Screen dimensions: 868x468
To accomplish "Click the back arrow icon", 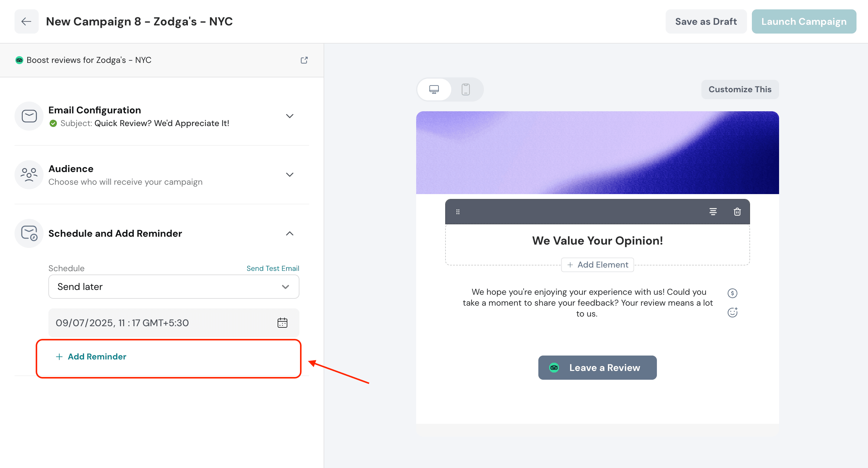I will coord(26,21).
